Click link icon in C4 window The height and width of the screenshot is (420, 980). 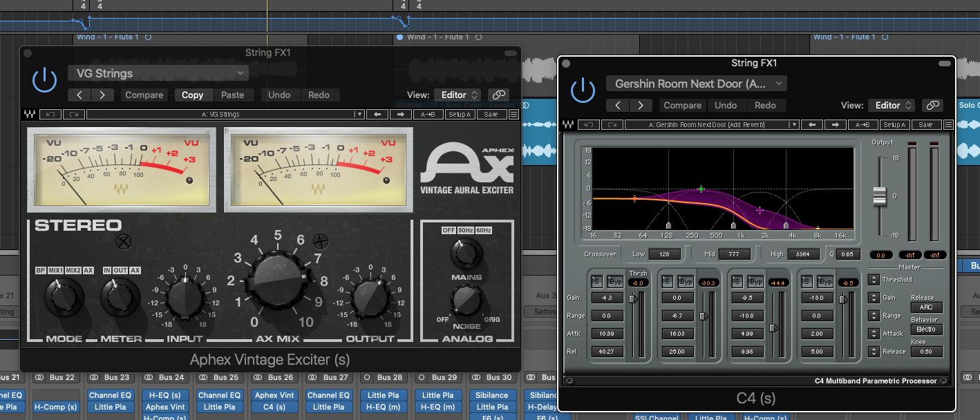(933, 105)
